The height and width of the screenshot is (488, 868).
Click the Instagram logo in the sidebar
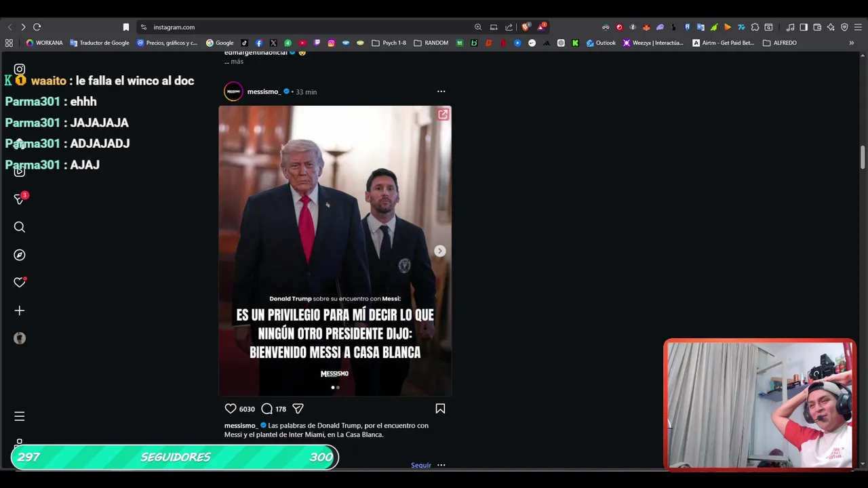[20, 69]
